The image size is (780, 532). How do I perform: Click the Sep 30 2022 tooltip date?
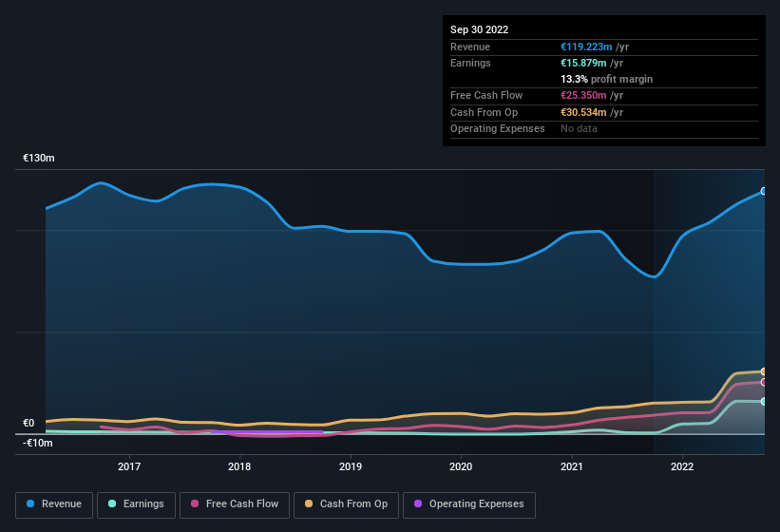coord(479,29)
